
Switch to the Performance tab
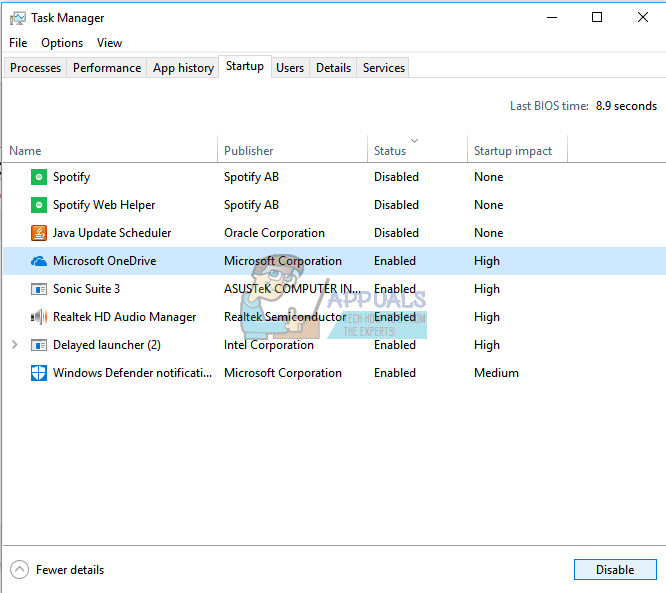[x=107, y=68]
